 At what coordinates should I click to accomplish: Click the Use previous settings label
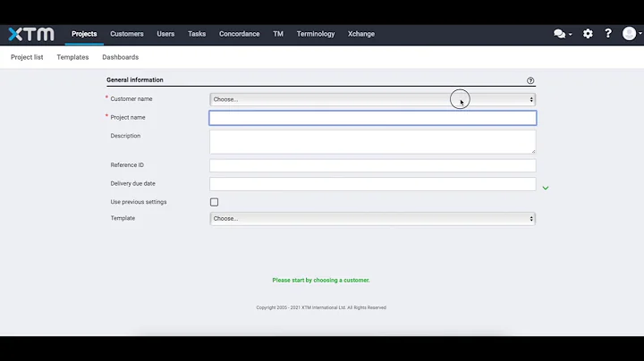coord(139,202)
